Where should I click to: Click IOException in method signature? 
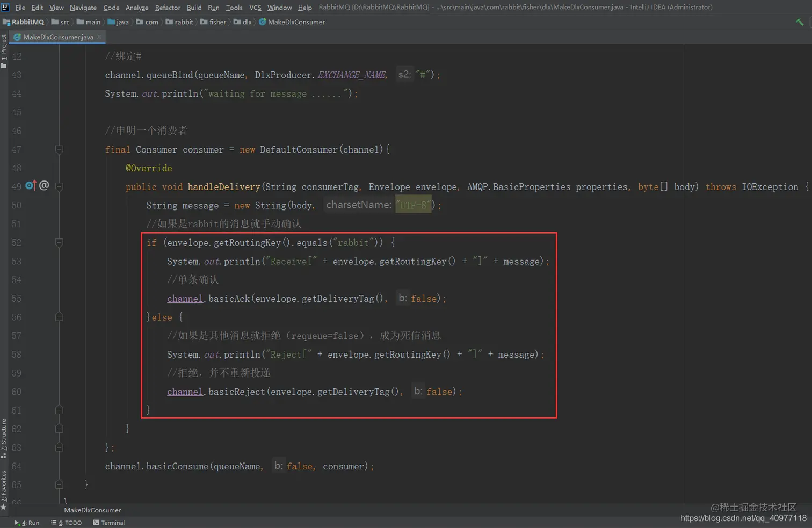click(x=770, y=187)
